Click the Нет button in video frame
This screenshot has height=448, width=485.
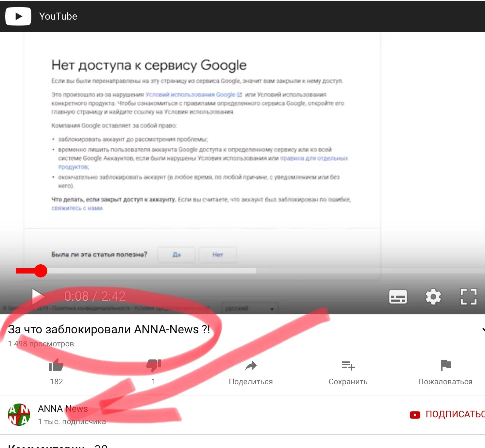(x=218, y=255)
